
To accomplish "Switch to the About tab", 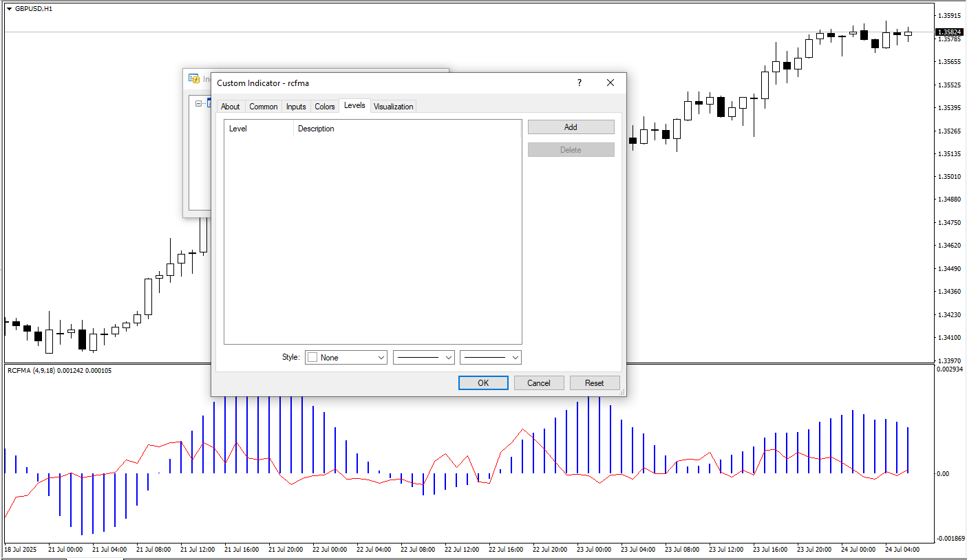I will point(230,107).
